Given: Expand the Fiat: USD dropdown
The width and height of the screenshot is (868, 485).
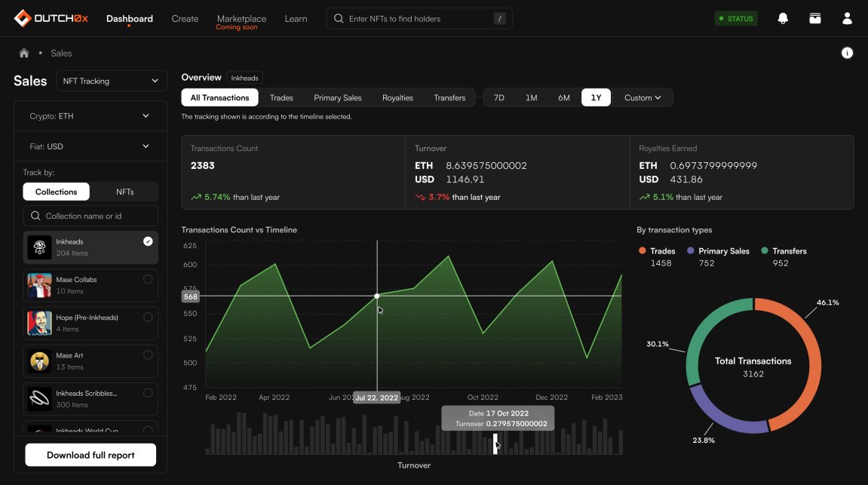Looking at the screenshot, I should click(90, 146).
